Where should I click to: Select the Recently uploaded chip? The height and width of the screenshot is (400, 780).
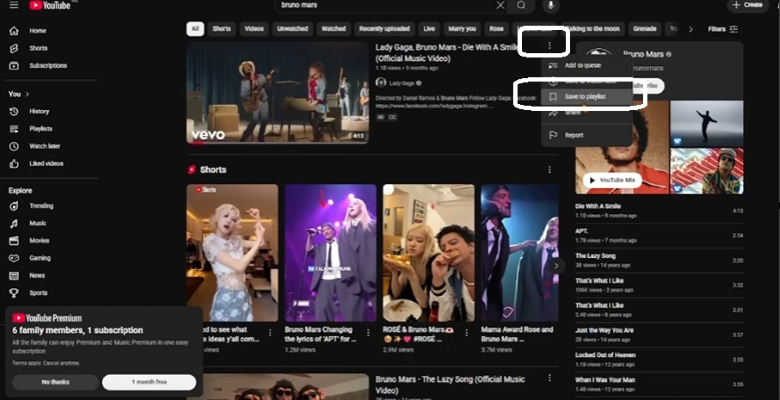coord(385,29)
